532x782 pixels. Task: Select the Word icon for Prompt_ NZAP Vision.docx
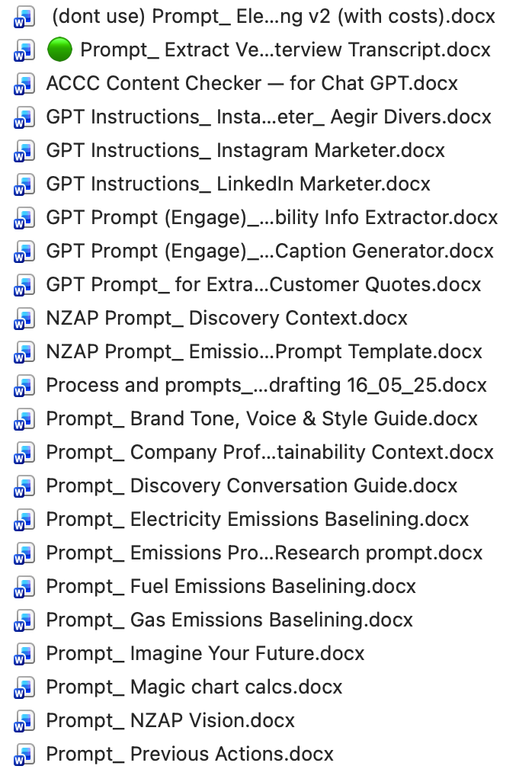(24, 721)
